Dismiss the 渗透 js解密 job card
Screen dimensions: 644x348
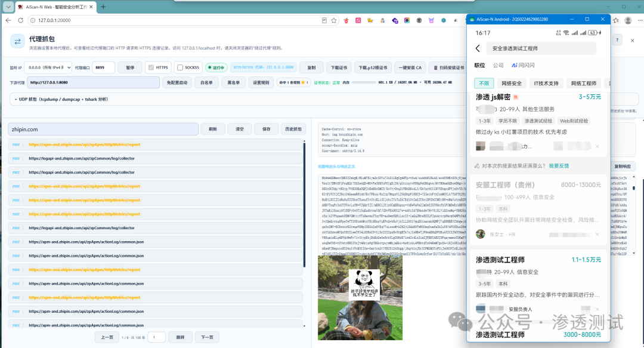pos(597,146)
